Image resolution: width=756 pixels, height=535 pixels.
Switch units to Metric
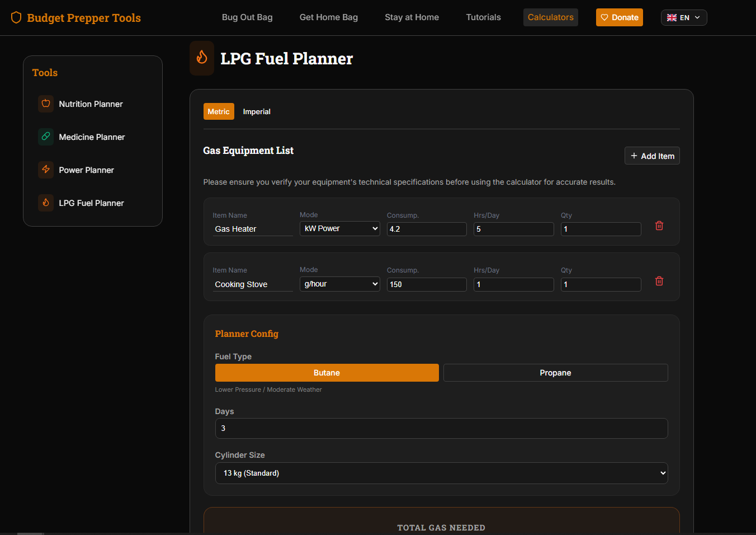[x=219, y=111]
